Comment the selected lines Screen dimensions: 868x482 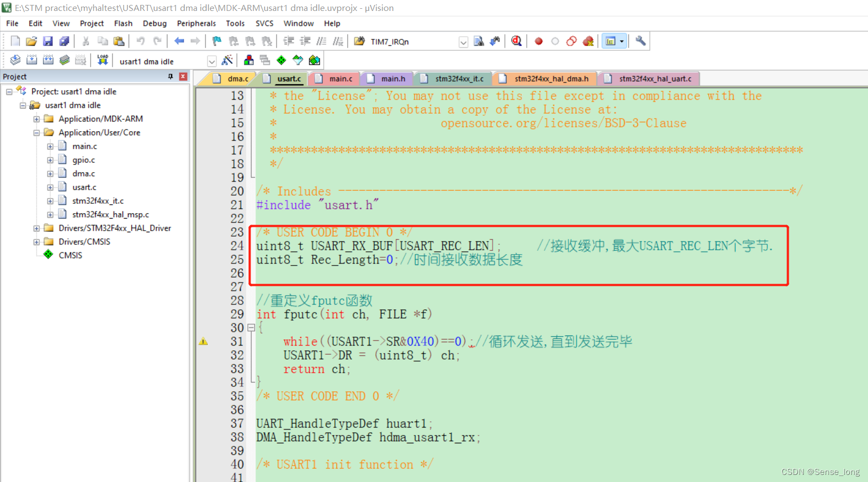click(x=322, y=41)
